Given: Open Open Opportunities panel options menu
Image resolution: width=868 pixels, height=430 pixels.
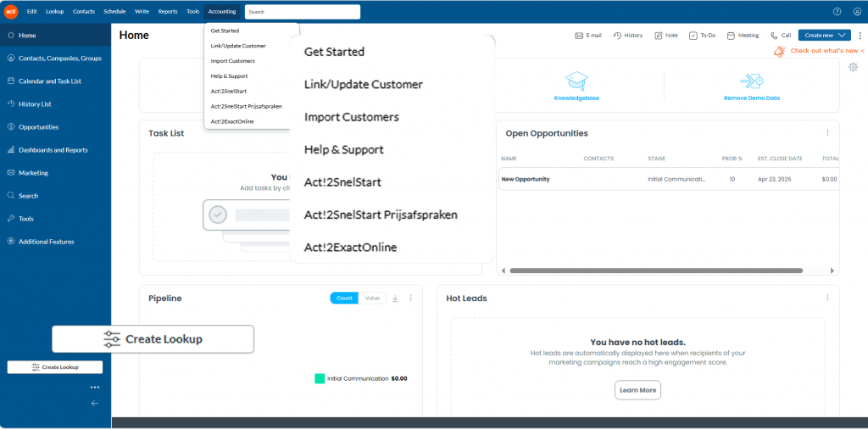Looking at the screenshot, I should click(x=827, y=132).
